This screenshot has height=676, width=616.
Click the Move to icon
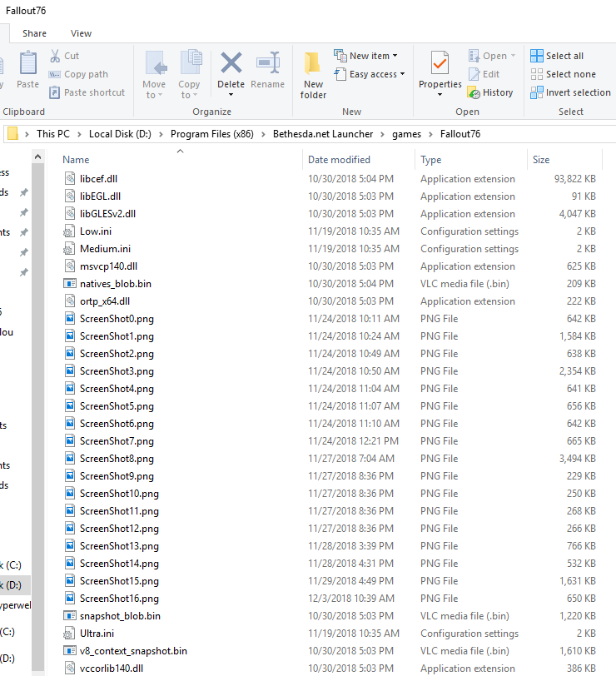tap(154, 63)
